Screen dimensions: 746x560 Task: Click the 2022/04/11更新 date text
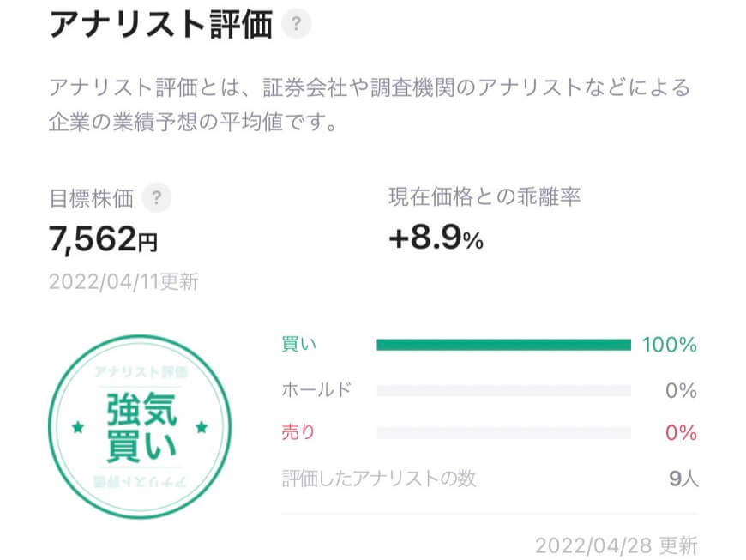tap(123, 281)
